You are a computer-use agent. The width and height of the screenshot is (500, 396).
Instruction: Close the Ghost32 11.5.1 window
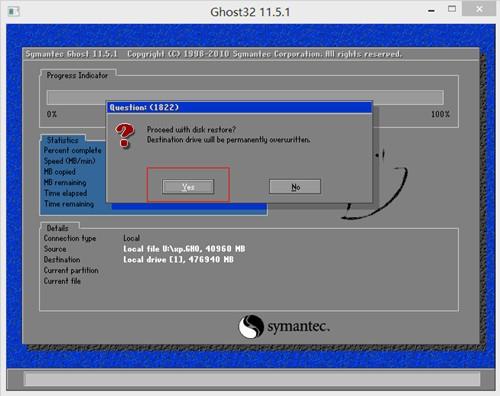pyautogui.click(x=479, y=9)
